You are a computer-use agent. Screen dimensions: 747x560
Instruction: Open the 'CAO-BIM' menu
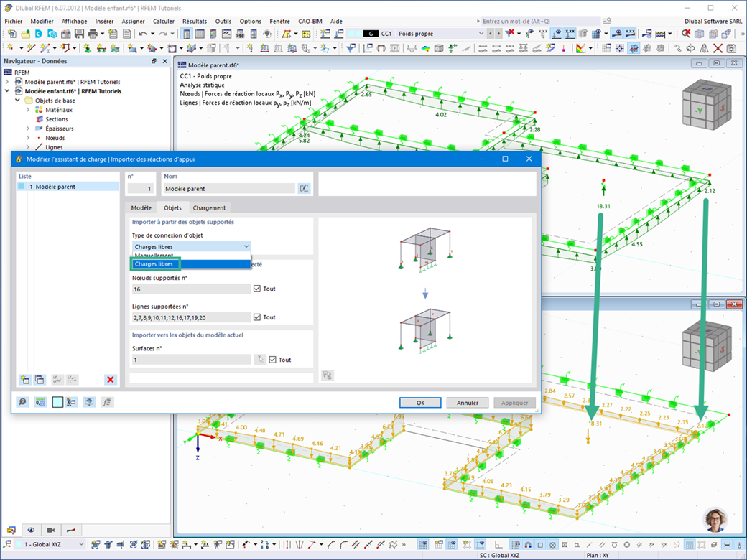310,22
